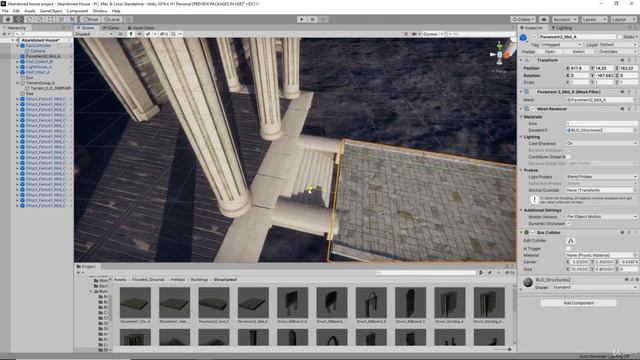Open Layout button in toolbar

coord(623,19)
